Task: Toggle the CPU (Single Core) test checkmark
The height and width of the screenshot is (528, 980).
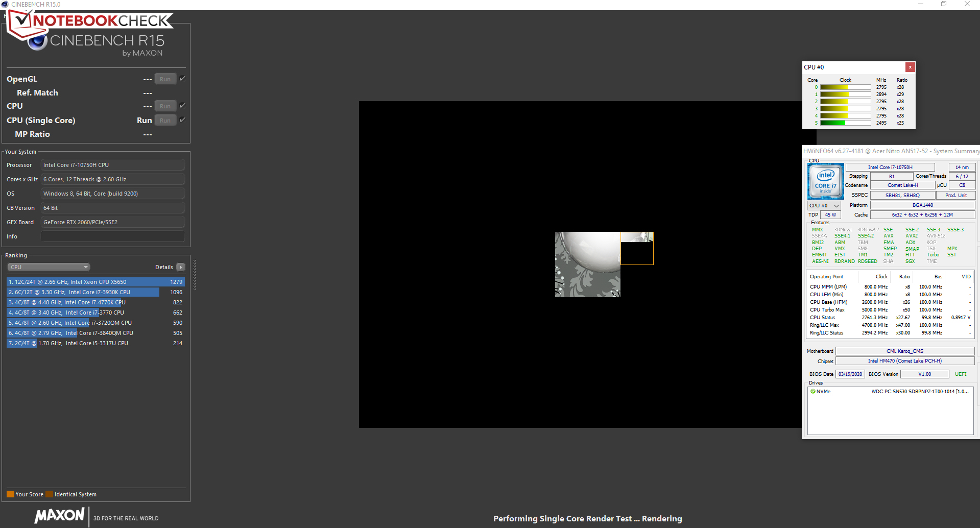Action: tap(182, 119)
